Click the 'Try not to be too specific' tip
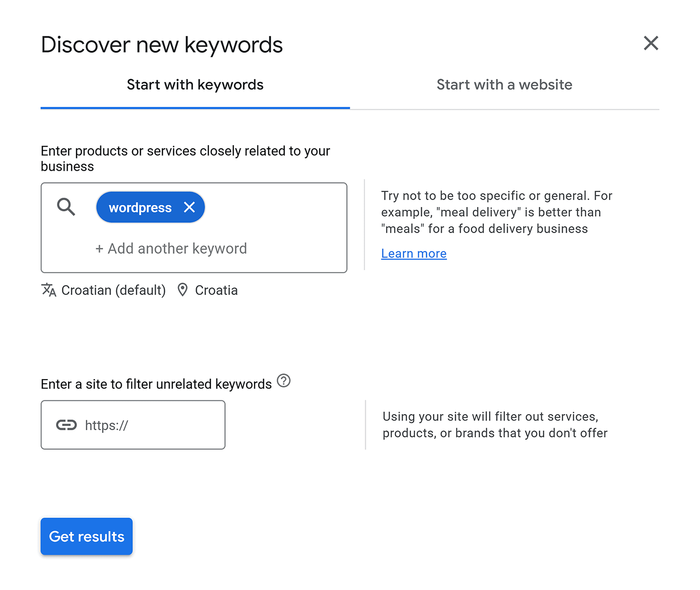The image size is (700, 590). coord(497,212)
